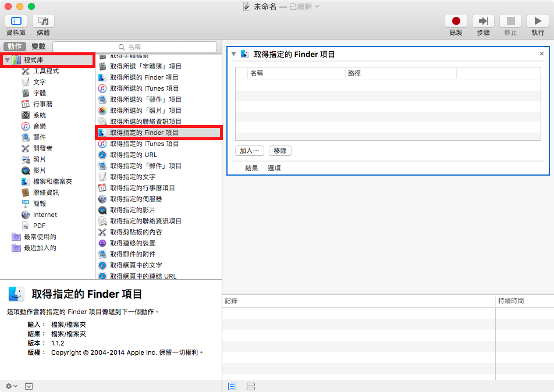Select the PDF category
The height and width of the screenshot is (392, 554).
coord(39,226)
